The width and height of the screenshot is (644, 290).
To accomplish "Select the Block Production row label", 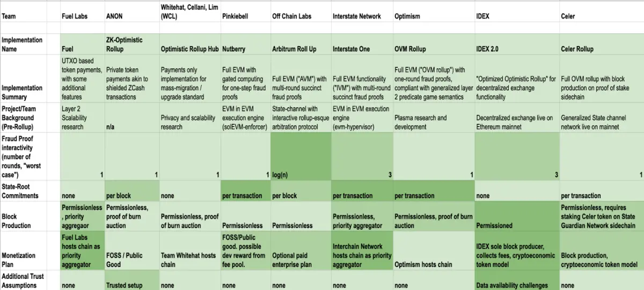I will pyautogui.click(x=30, y=216).
